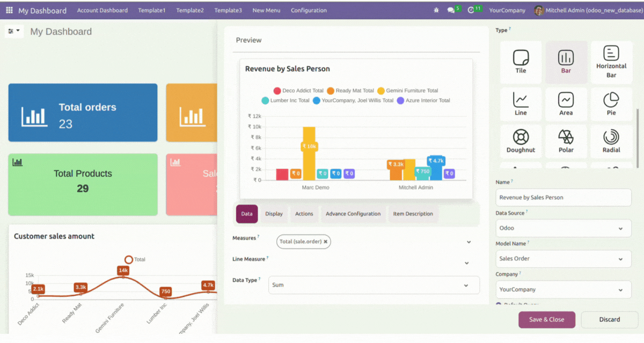Select the Tile chart type

[x=521, y=62]
